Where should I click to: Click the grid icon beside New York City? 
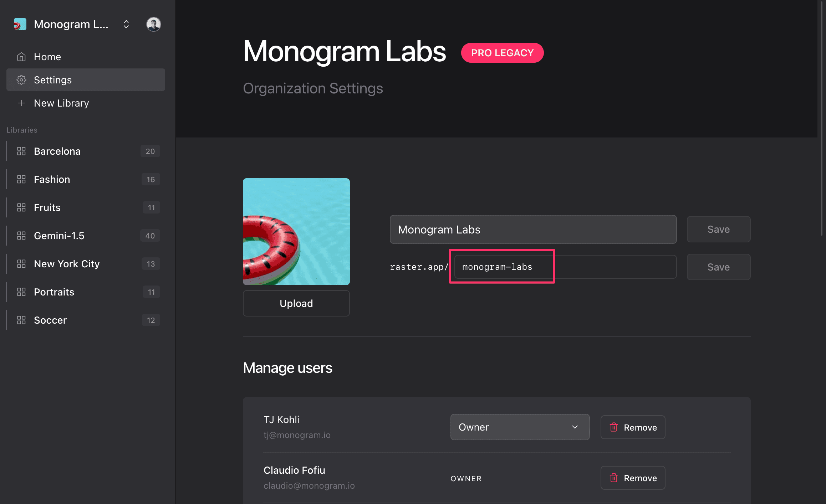point(21,264)
